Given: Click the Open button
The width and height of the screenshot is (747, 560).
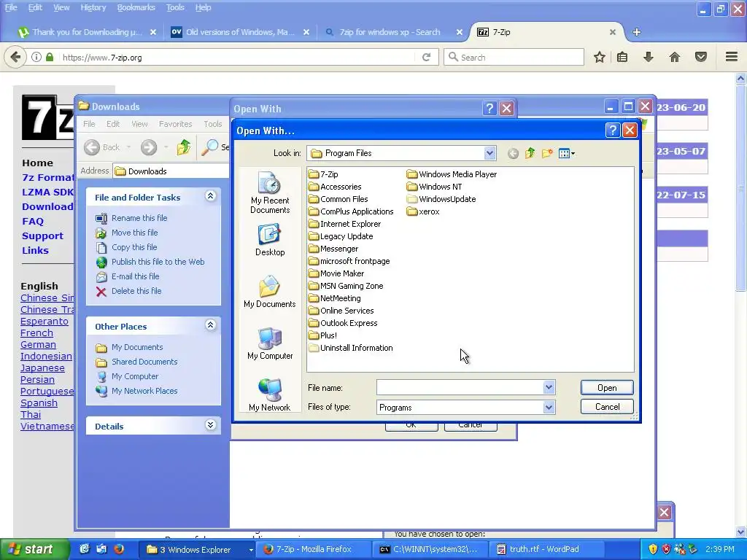Looking at the screenshot, I should (x=607, y=388).
